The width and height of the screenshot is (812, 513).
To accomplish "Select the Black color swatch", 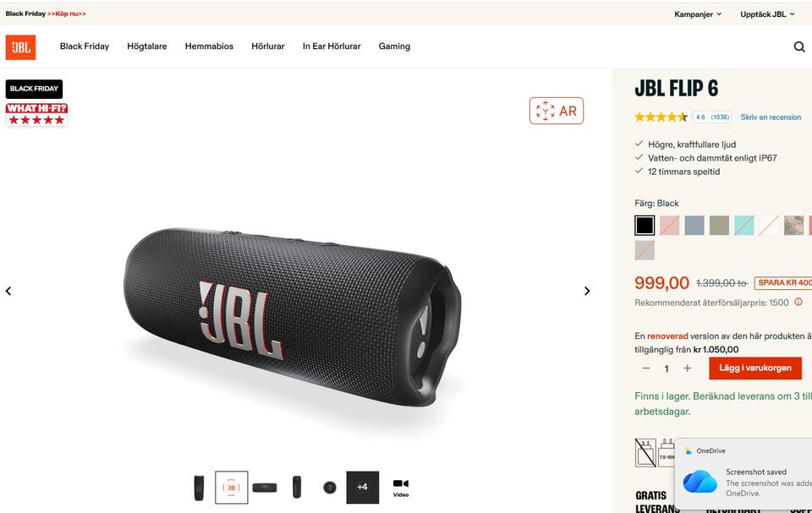I will point(645,225).
